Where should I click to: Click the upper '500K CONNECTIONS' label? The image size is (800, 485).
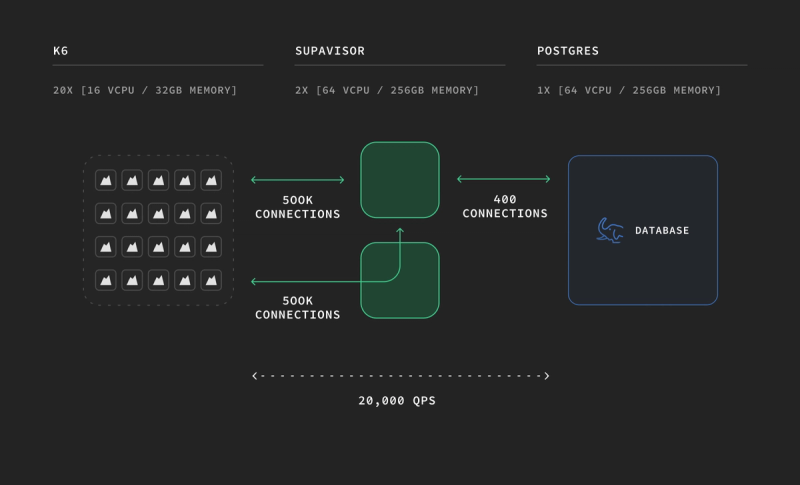298,207
